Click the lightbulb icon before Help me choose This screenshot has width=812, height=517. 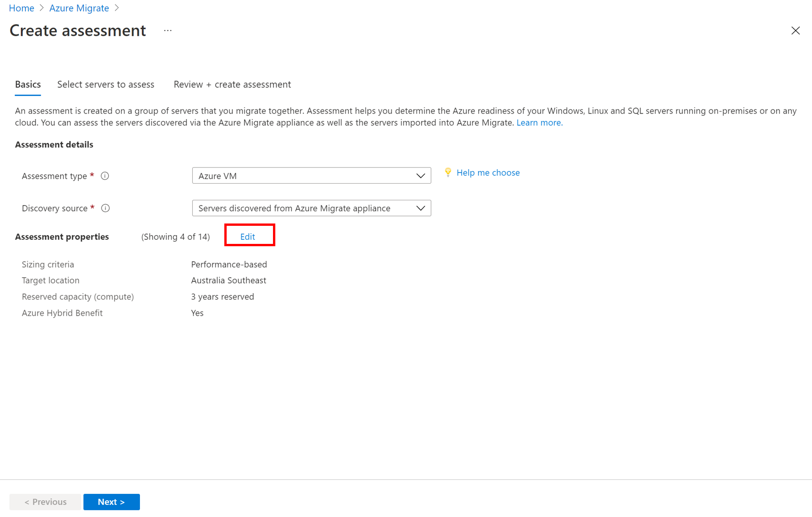pyautogui.click(x=448, y=172)
